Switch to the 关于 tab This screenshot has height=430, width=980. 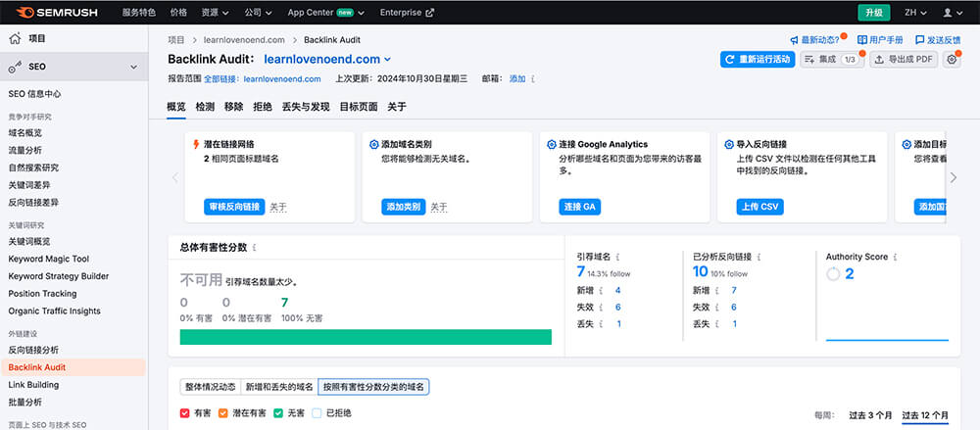tap(397, 107)
